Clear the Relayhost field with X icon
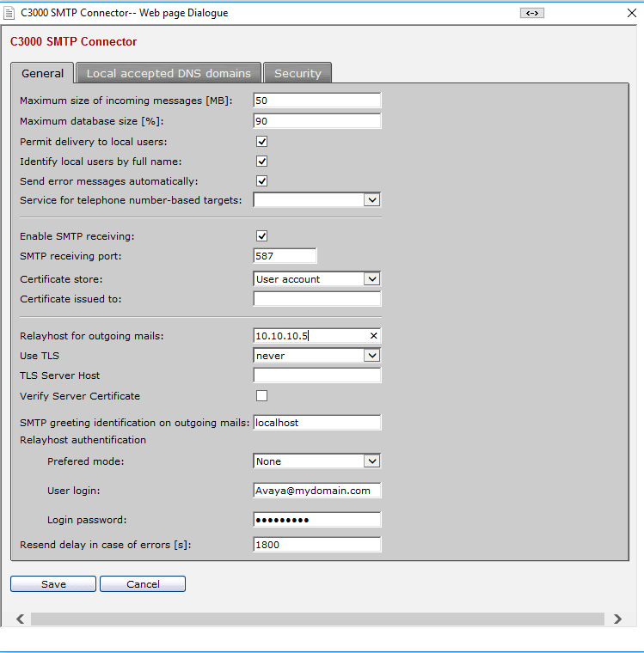644x653 pixels. 373,336
